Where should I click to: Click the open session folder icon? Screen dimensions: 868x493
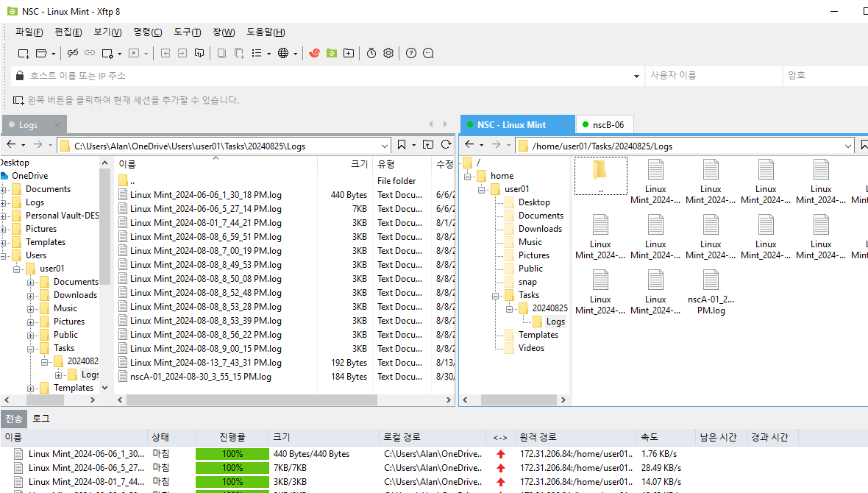[41, 53]
